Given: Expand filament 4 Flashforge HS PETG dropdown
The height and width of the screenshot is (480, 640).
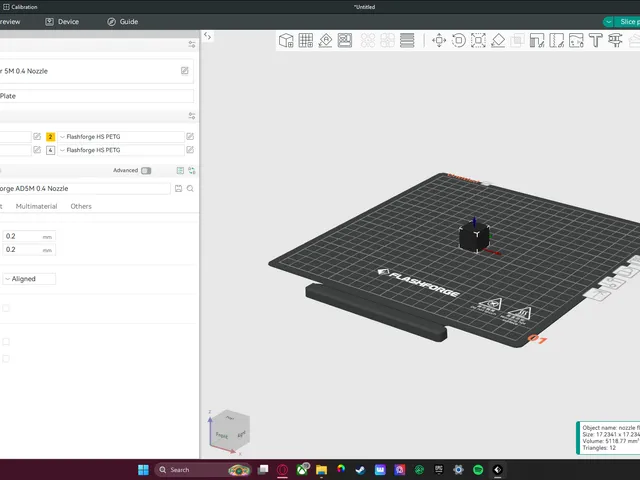Looking at the screenshot, I should (x=121, y=150).
